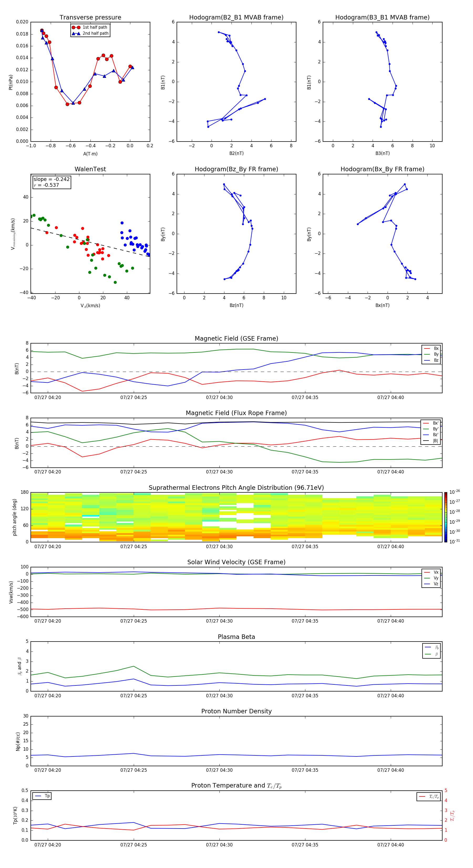The image size is (473, 868).
Task: Click 'Bz(nT)' x-axis label
Action: pos(236,305)
